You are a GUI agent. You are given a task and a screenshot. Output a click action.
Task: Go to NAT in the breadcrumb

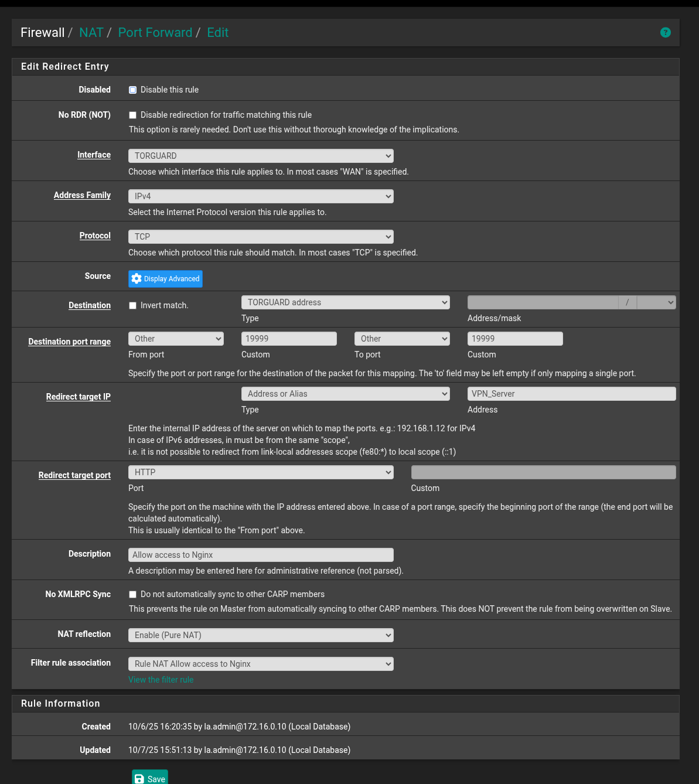(91, 33)
